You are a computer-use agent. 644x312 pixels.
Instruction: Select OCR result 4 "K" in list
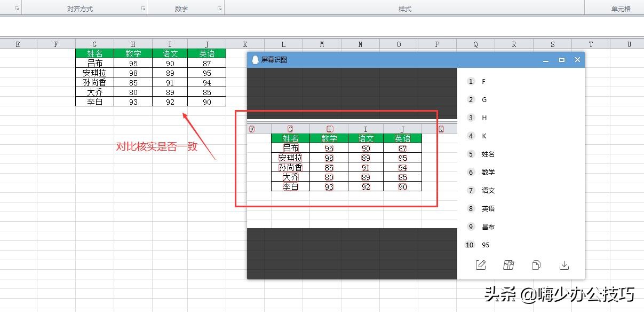pyautogui.click(x=521, y=136)
